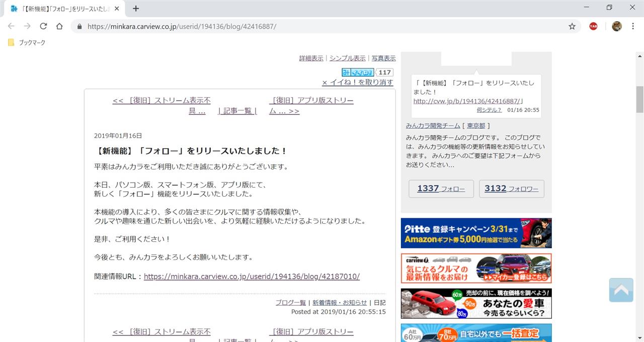
Task: Open previous post link below the article
Action: tap(162, 334)
